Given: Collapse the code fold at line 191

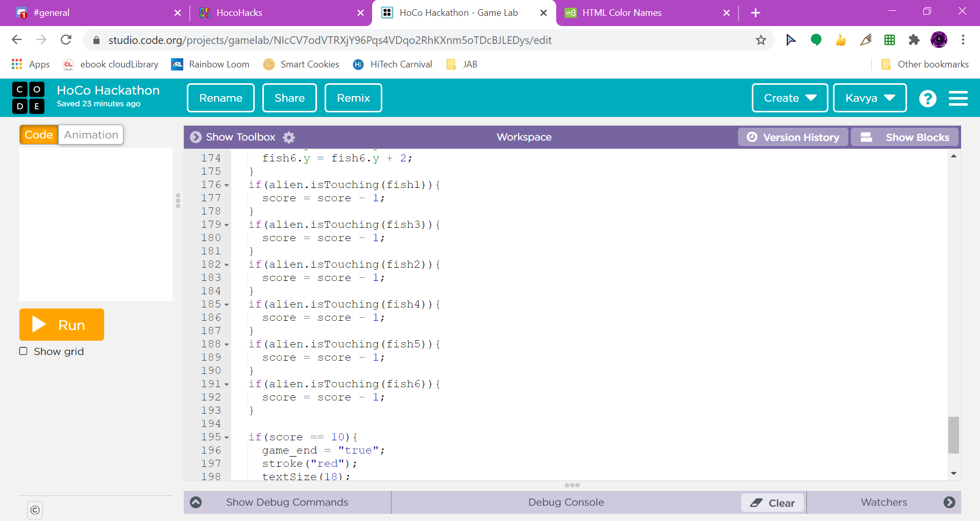Looking at the screenshot, I should [227, 385].
